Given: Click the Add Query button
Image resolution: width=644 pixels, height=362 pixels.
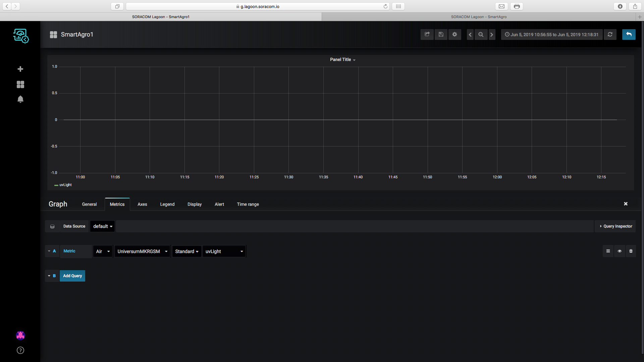Looking at the screenshot, I should 72,276.
